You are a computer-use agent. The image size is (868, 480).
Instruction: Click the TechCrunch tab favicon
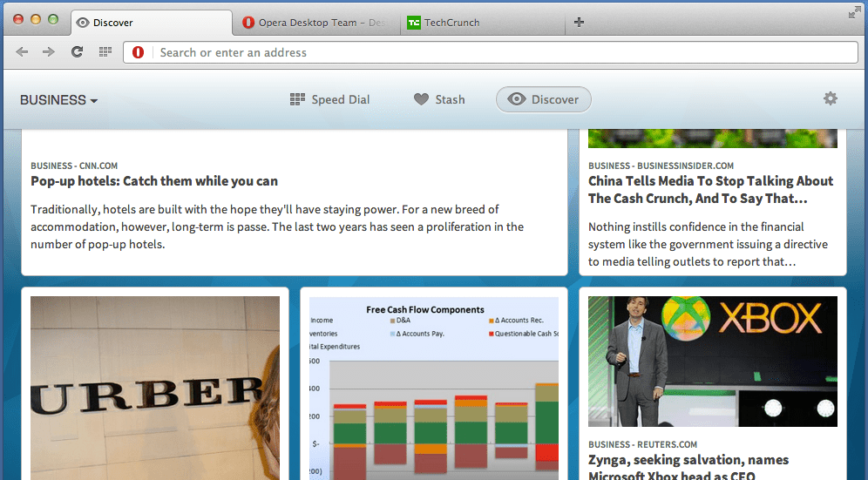click(x=413, y=23)
